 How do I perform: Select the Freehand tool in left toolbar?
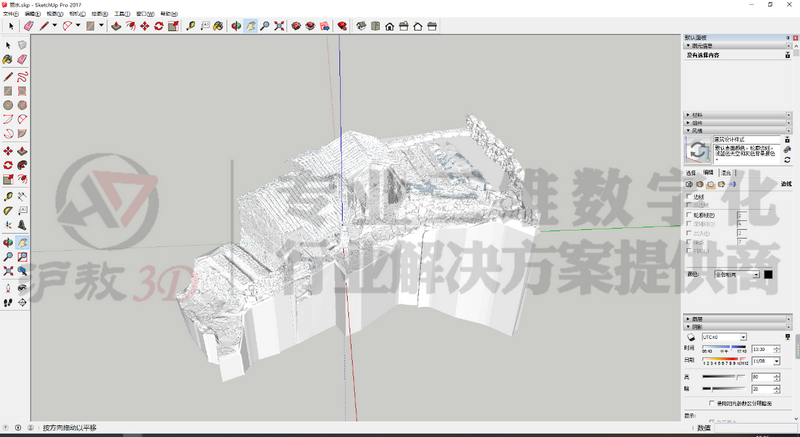coord(22,77)
